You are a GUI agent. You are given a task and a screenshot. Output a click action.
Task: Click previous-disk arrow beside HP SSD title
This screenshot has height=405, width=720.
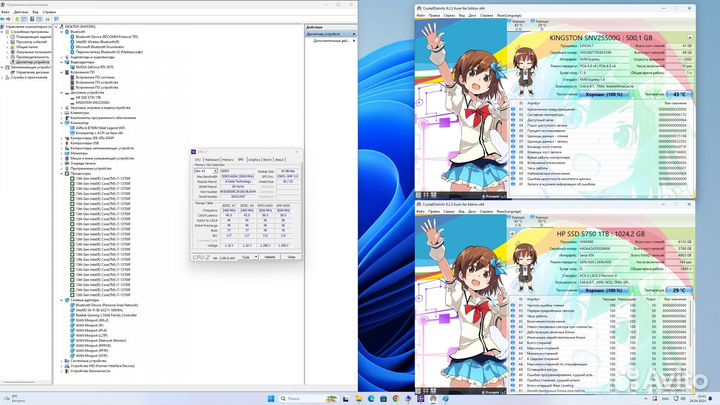pos(512,233)
